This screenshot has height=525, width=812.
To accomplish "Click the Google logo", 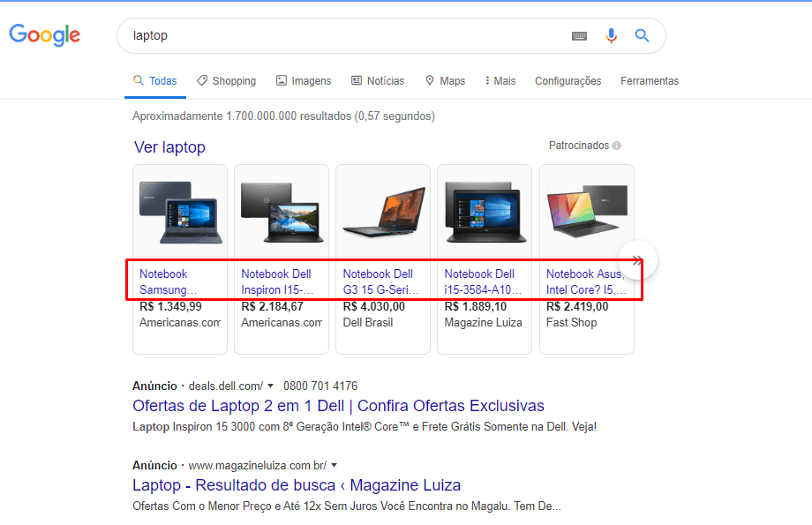I will click(44, 34).
